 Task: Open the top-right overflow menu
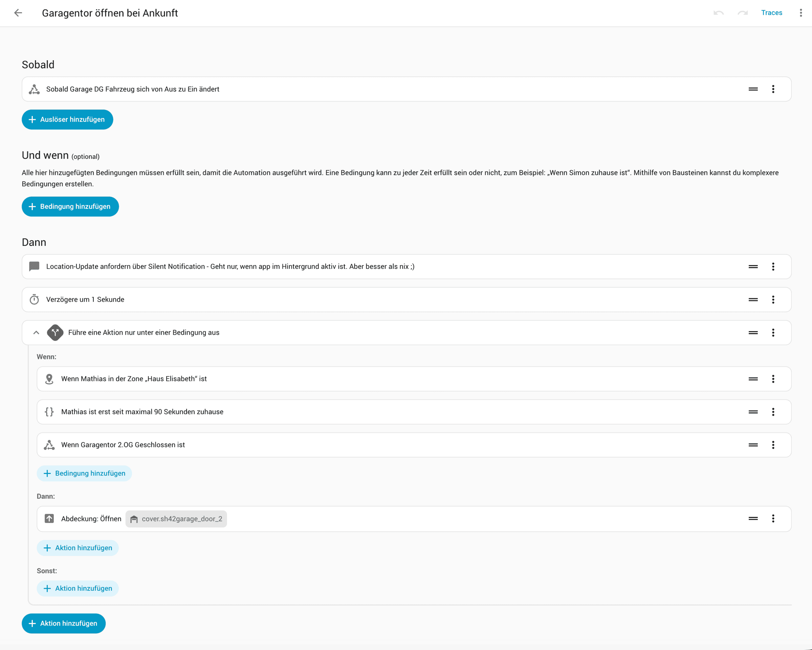(801, 13)
